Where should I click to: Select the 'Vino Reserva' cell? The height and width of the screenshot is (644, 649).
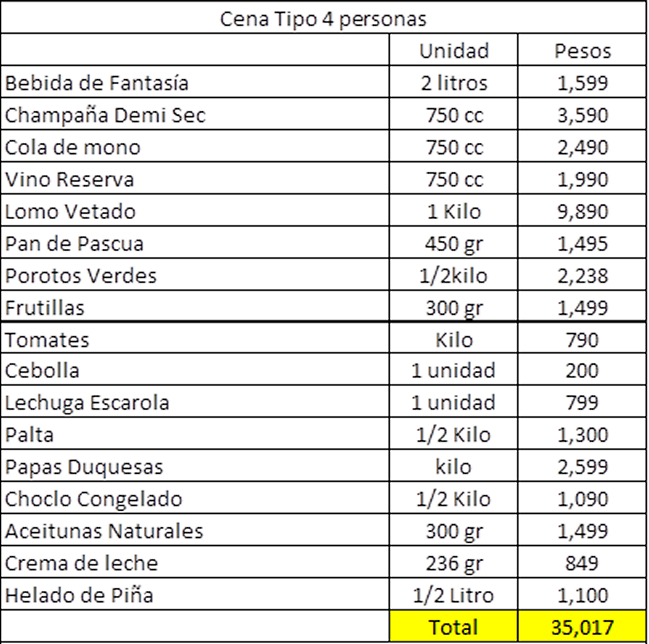click(x=70, y=179)
